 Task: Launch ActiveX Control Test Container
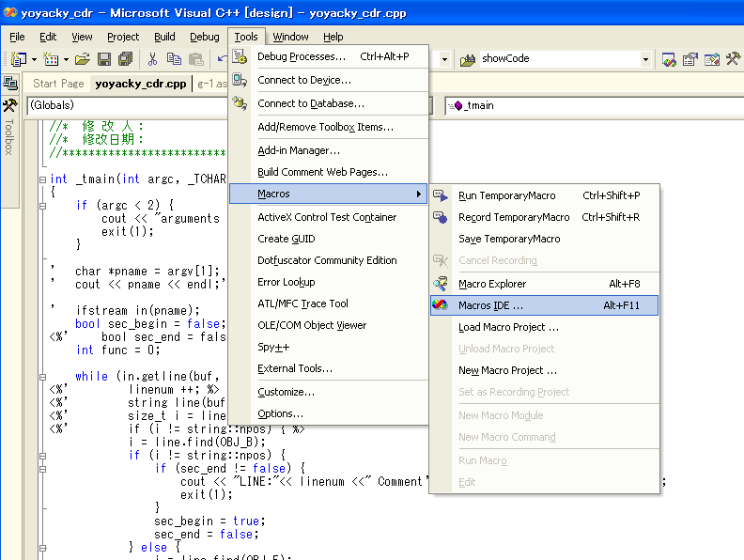(329, 217)
